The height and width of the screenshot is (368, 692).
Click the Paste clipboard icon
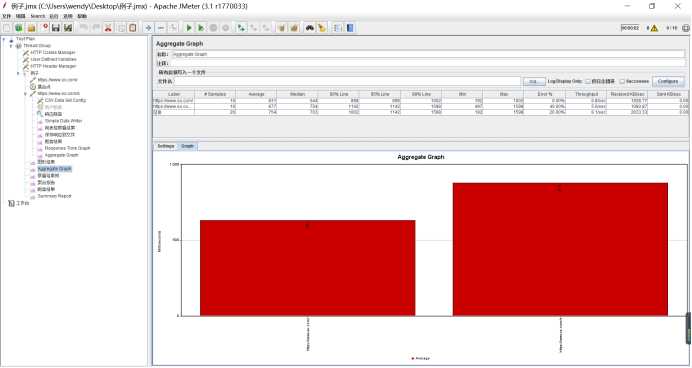[x=132, y=28]
